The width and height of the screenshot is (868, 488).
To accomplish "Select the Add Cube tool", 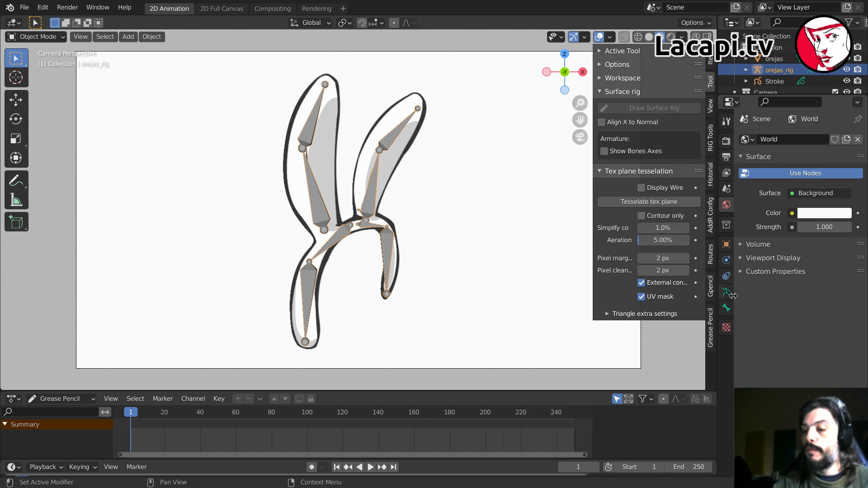I will 16,222.
